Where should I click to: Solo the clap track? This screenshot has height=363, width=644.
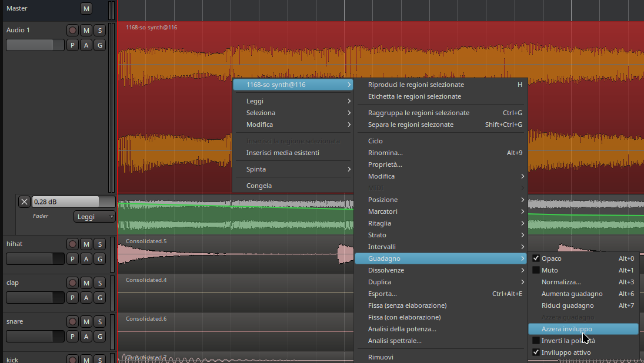(x=100, y=283)
